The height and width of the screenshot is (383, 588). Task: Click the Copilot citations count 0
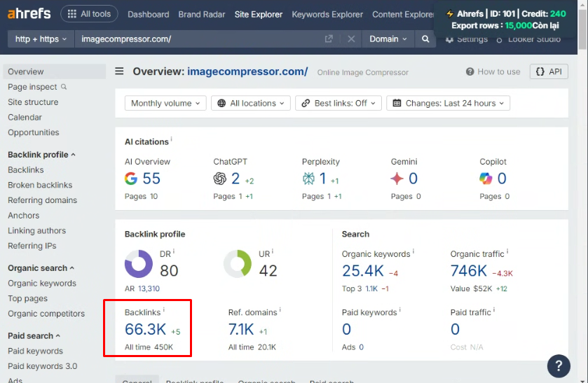click(x=502, y=179)
